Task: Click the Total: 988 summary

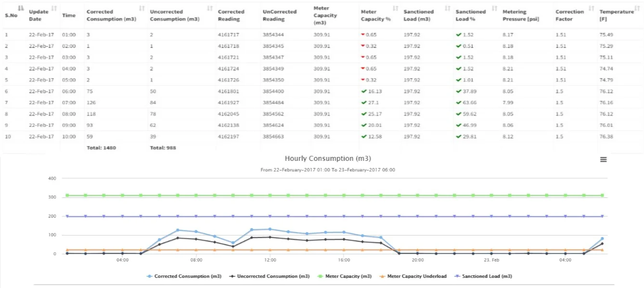Action: coord(163,148)
